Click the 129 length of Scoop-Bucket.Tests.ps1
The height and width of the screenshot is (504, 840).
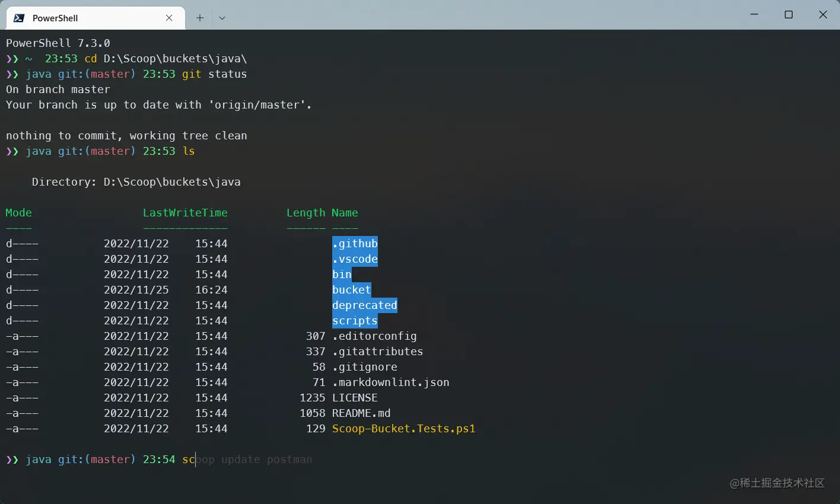[x=316, y=429]
